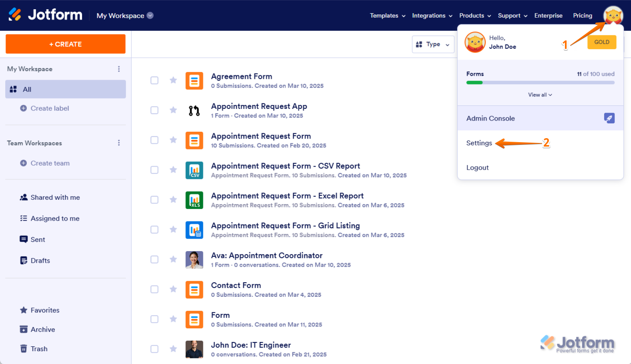Open Team Workspaces three-dot options menu

pos(119,143)
